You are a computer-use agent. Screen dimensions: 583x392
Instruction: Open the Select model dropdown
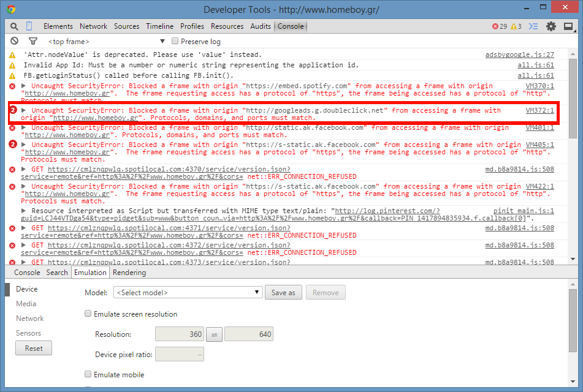click(188, 292)
